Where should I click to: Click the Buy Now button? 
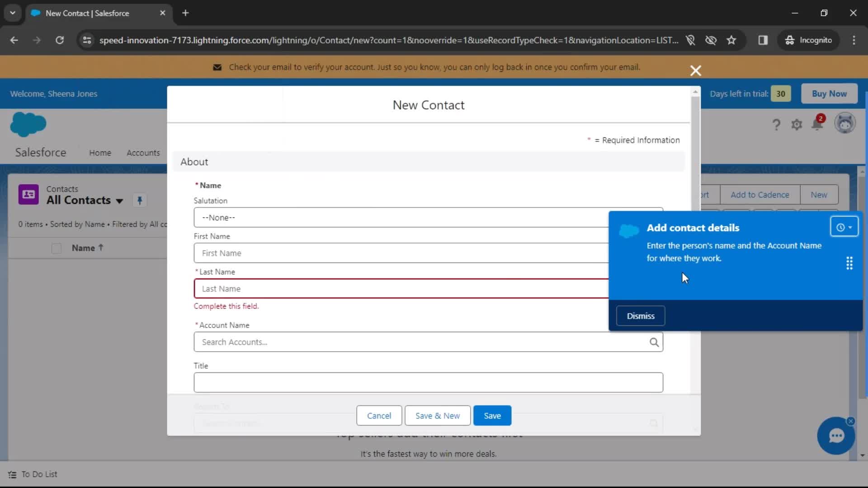pyautogui.click(x=829, y=94)
